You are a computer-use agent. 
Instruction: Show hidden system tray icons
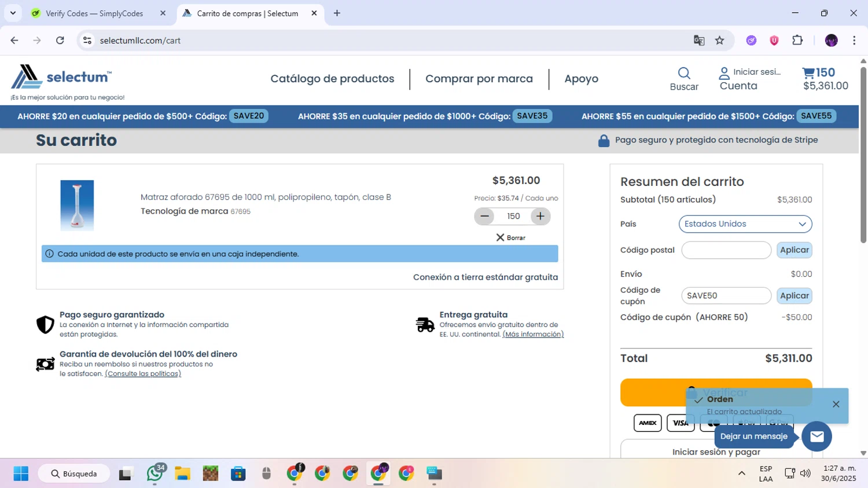[741, 474]
